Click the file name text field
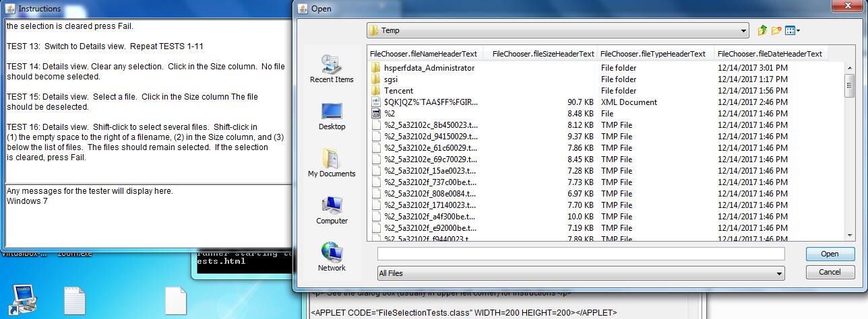The width and height of the screenshot is (868, 319). click(580, 254)
